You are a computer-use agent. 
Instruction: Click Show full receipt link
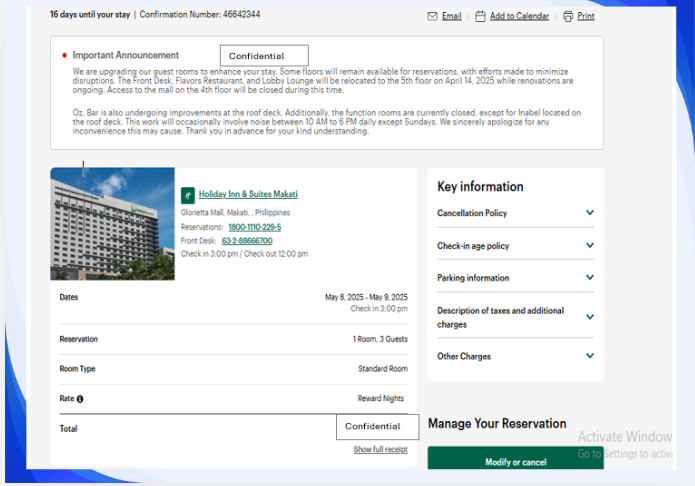click(380, 449)
